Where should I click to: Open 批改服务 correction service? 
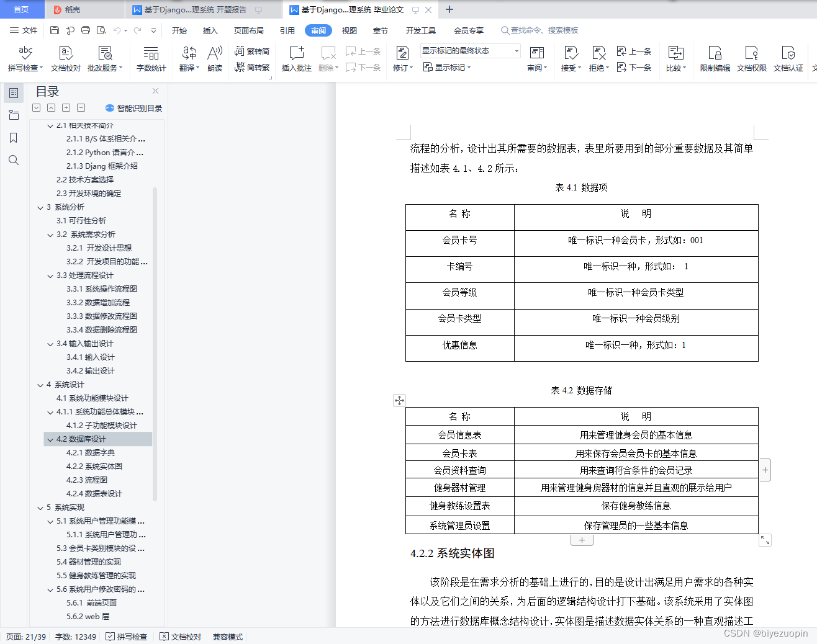tap(105, 59)
